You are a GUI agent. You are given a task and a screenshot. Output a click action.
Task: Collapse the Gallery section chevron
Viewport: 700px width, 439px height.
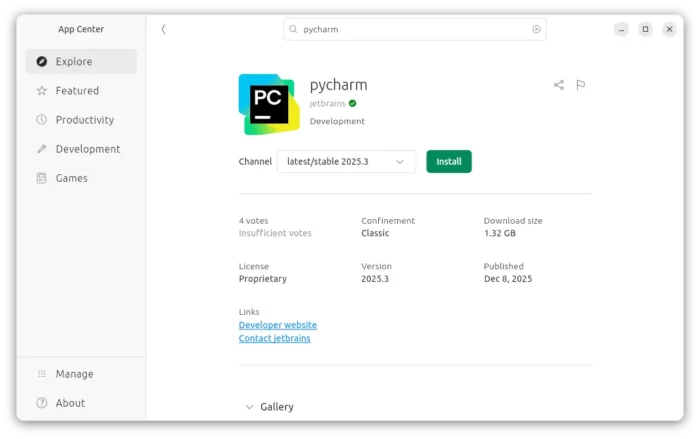pyautogui.click(x=249, y=407)
